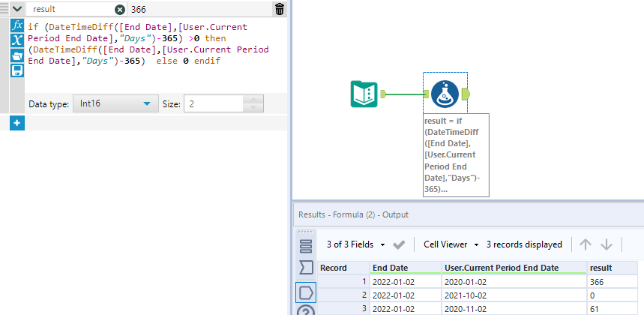This screenshot has height=315, width=644.
Task: Click the 366 data preview value
Action: coord(139,9)
